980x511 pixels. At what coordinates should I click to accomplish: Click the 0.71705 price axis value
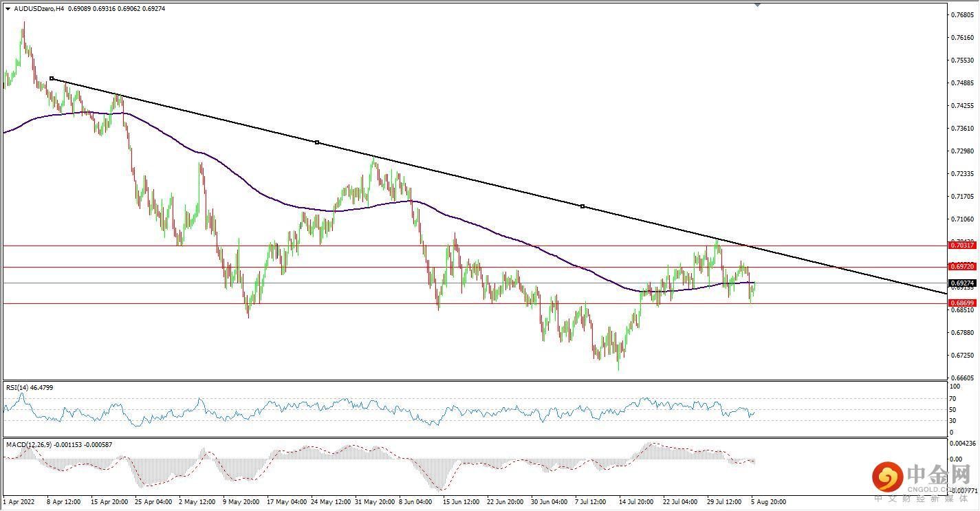pyautogui.click(x=962, y=197)
